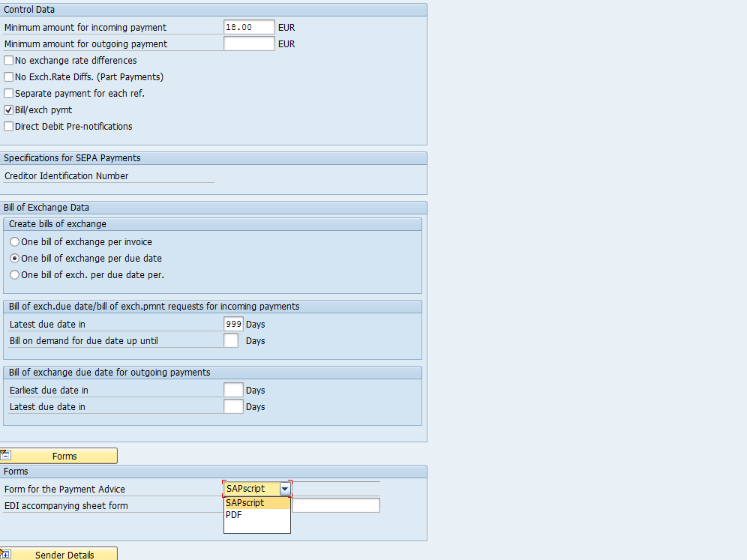Check Separate payment for each ref.

(x=8, y=93)
